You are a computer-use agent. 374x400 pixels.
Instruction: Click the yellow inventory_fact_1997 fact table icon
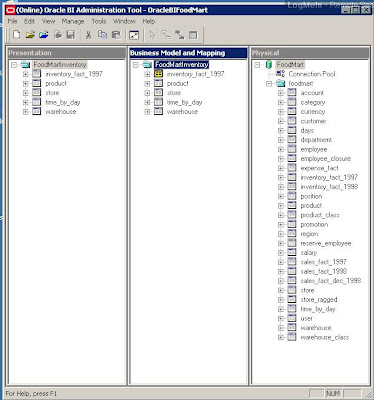point(158,74)
